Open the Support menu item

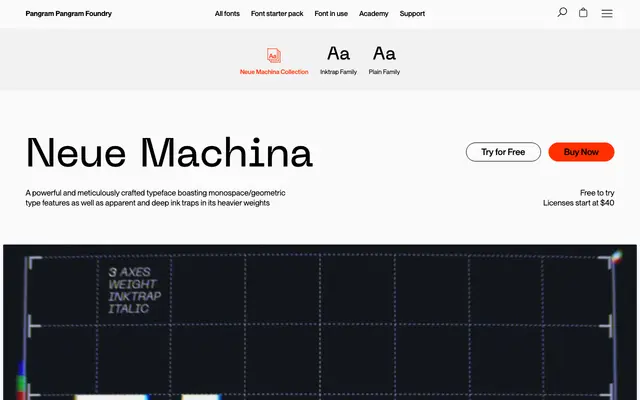point(412,13)
